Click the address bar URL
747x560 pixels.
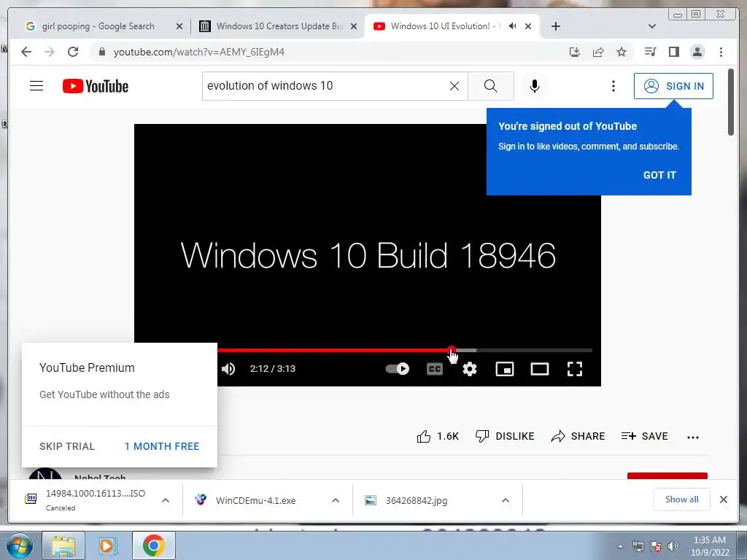[198, 52]
